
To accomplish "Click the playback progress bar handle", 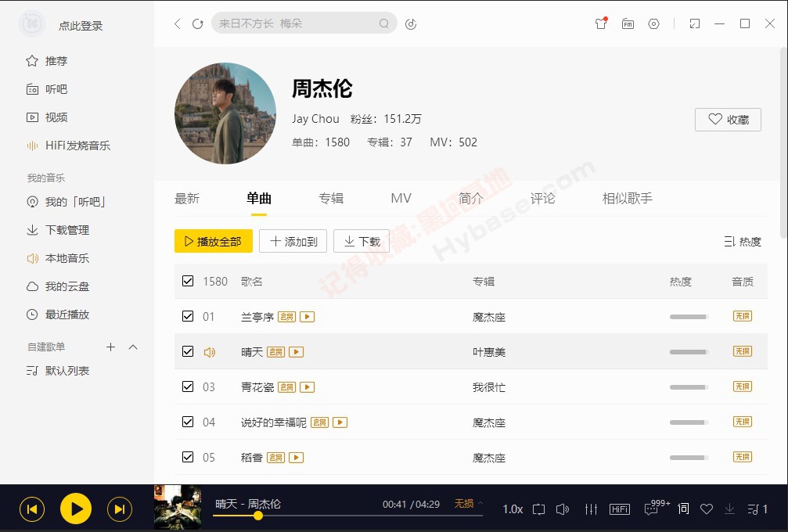I will (257, 516).
